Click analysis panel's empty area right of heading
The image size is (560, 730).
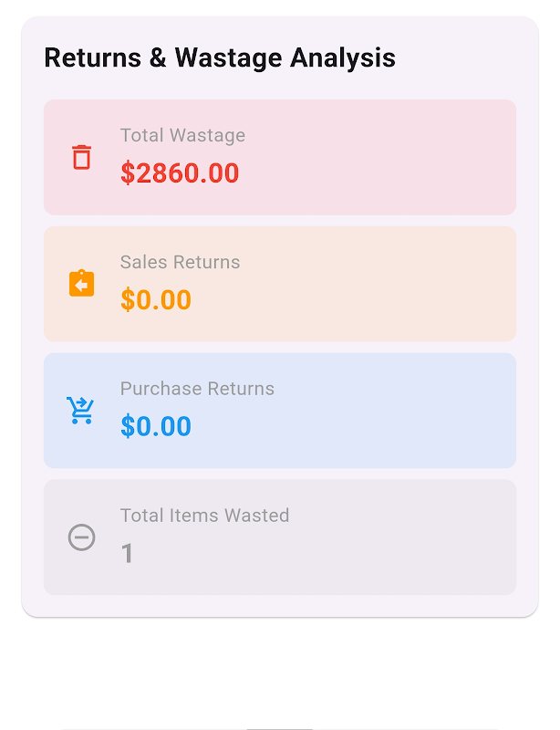tap(465, 57)
